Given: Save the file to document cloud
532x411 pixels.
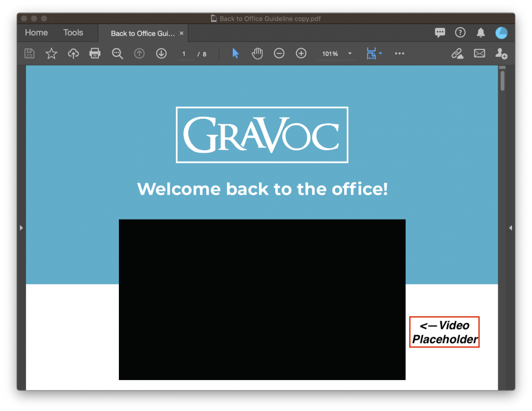Looking at the screenshot, I should pyautogui.click(x=73, y=53).
